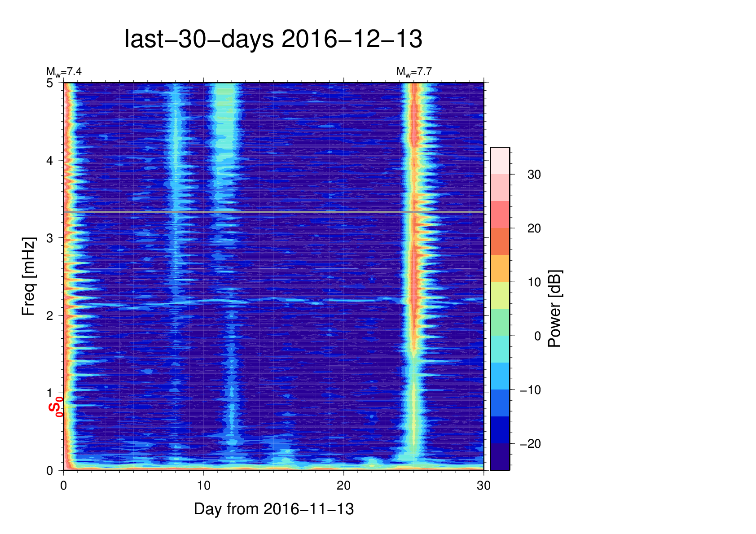
Task: Click the y-axis tick label 2
Action: click(x=49, y=315)
